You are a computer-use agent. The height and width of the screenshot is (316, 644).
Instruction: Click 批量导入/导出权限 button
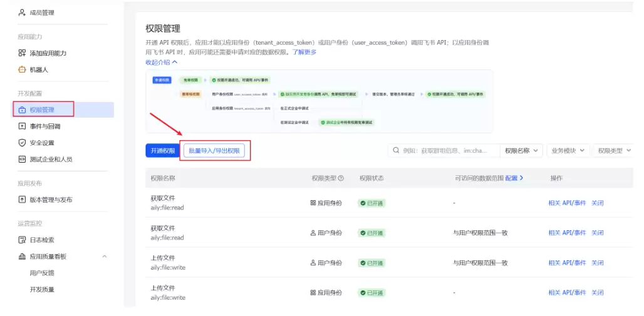point(214,151)
